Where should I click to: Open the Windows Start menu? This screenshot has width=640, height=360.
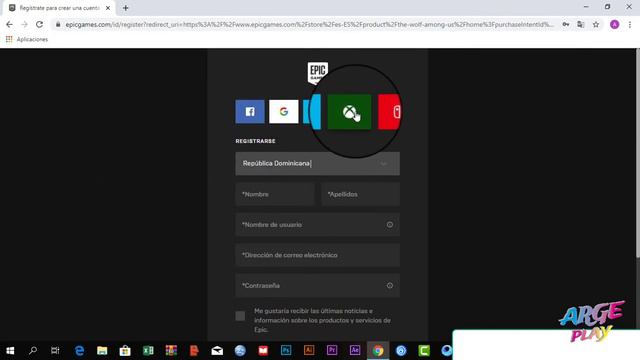click(x=10, y=350)
